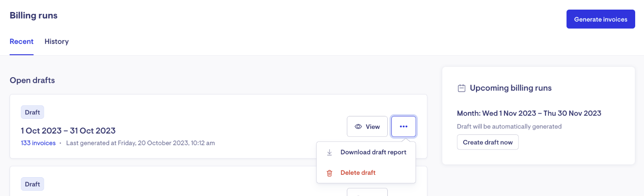This screenshot has height=196, width=644.
Task: Click the Month: Wed 1 Nov 2023 period text
Action: [x=496, y=113]
